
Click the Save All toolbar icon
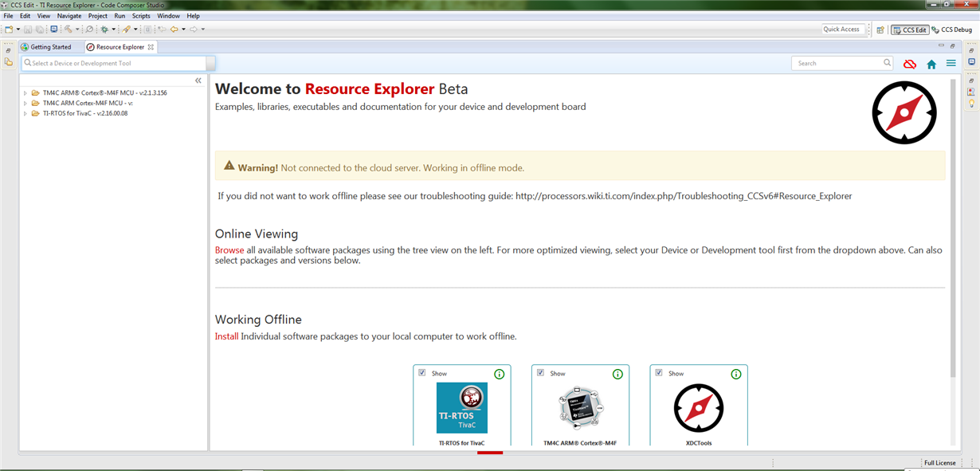[39, 29]
